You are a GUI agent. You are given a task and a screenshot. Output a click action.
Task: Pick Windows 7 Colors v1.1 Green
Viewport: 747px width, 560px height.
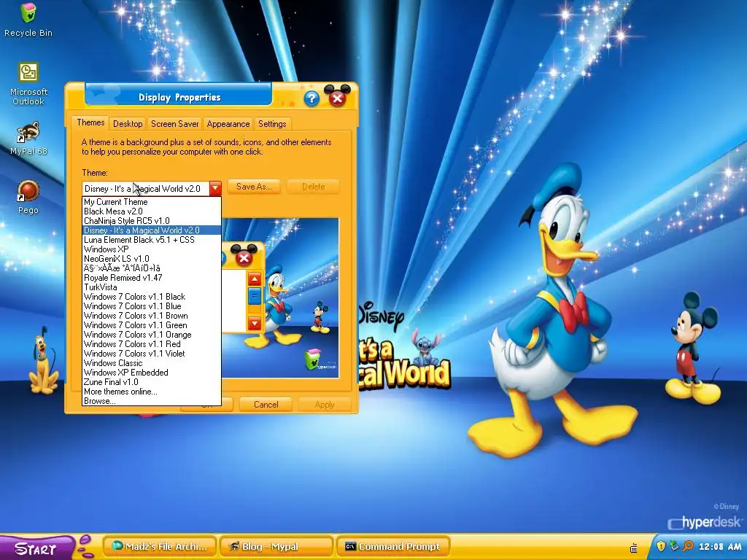click(x=152, y=325)
